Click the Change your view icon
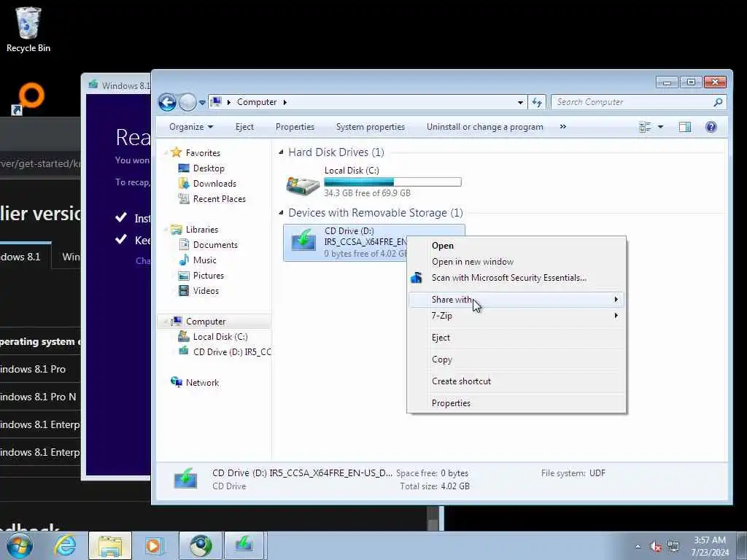This screenshot has width=747, height=560. pos(645,127)
